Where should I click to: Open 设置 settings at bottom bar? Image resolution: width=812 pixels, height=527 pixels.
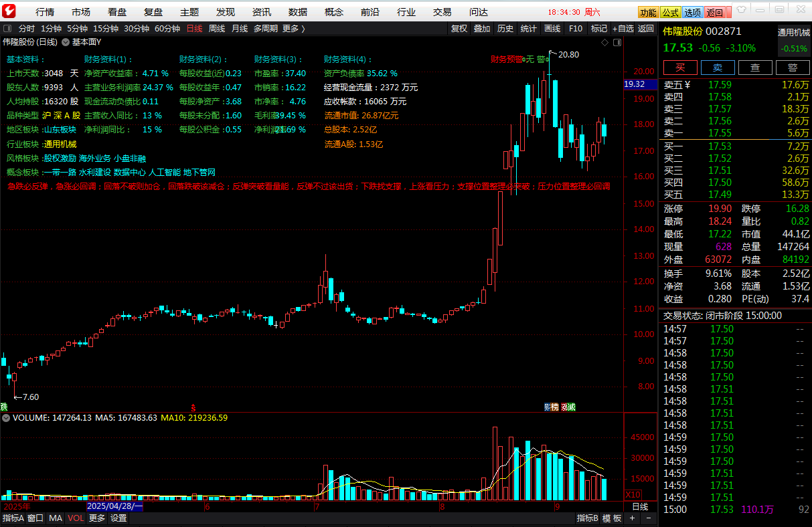tap(118, 518)
